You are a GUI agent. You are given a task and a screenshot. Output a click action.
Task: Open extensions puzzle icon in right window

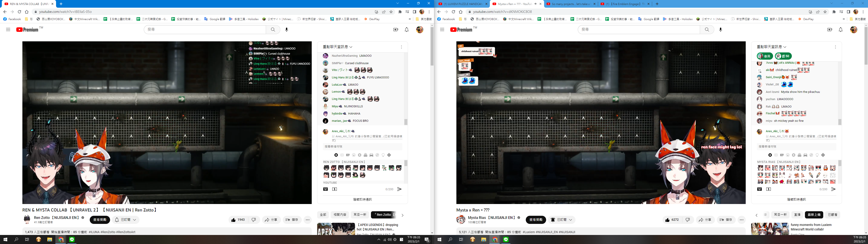(x=834, y=12)
